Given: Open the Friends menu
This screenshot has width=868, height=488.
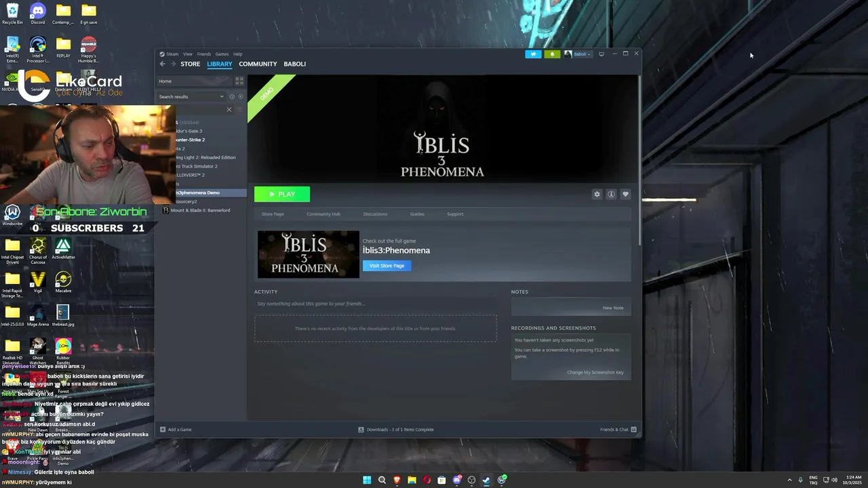Looking at the screenshot, I should tap(204, 54).
